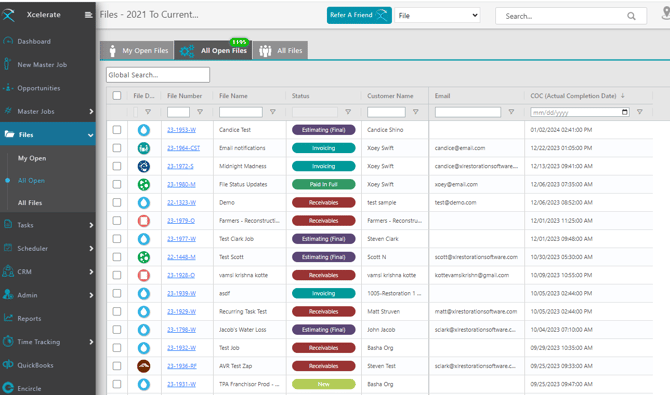This screenshot has height=395, width=670.
Task: Switch to the All Files tab
Action: click(x=280, y=50)
